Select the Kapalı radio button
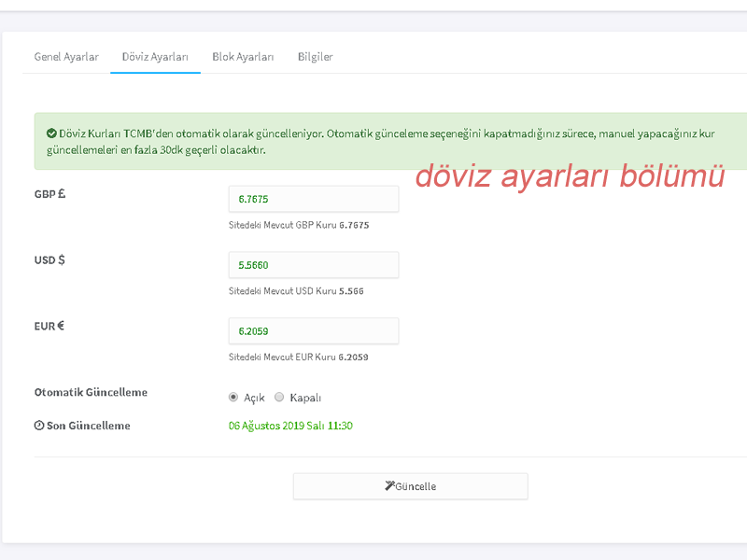The image size is (747, 560). (x=279, y=397)
